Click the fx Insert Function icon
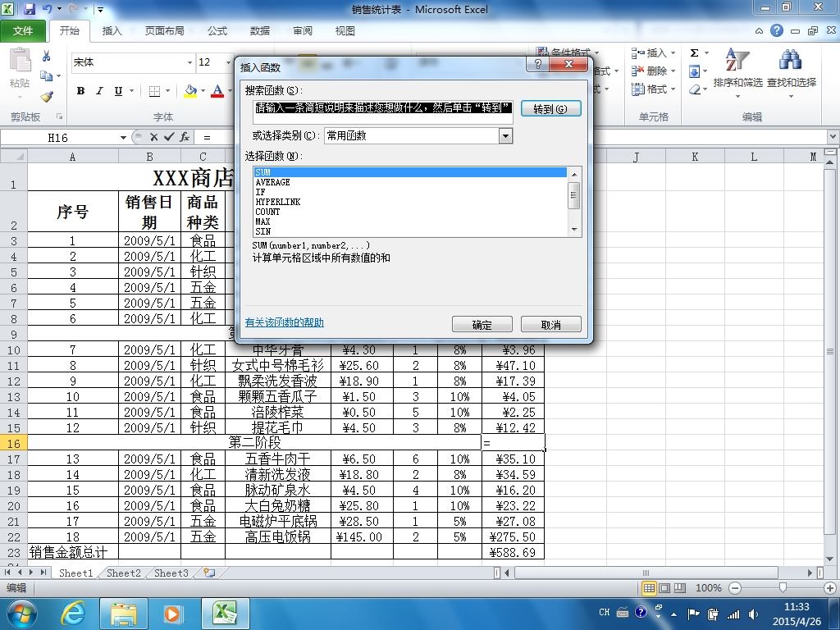 [x=185, y=137]
